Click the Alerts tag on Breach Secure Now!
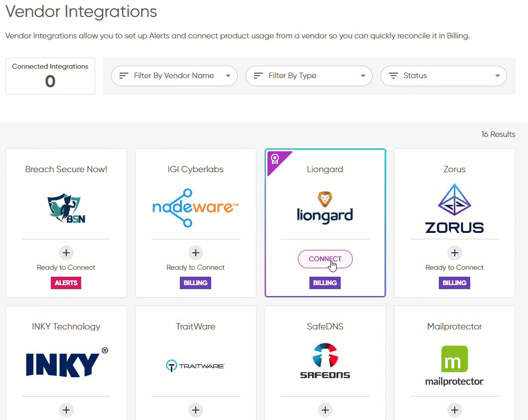Screen dimensions: 528x420 click(66, 283)
